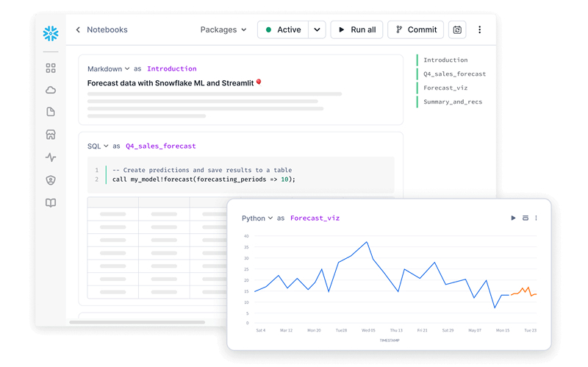Jump to Summary_and_recs in outline

(453, 102)
